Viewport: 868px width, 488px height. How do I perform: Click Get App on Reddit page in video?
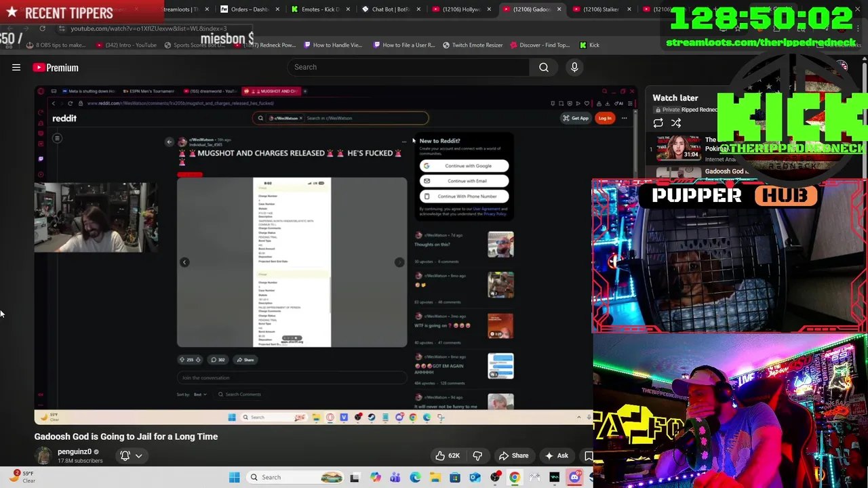(576, 118)
